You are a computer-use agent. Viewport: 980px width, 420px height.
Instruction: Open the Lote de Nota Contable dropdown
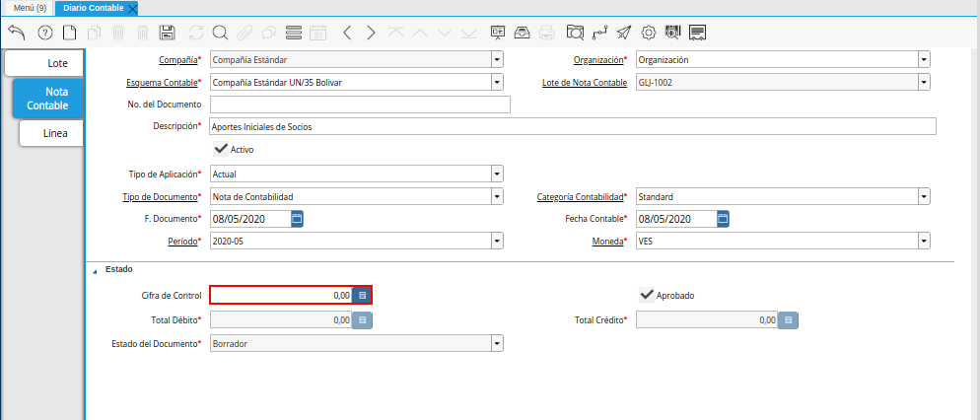pos(924,82)
